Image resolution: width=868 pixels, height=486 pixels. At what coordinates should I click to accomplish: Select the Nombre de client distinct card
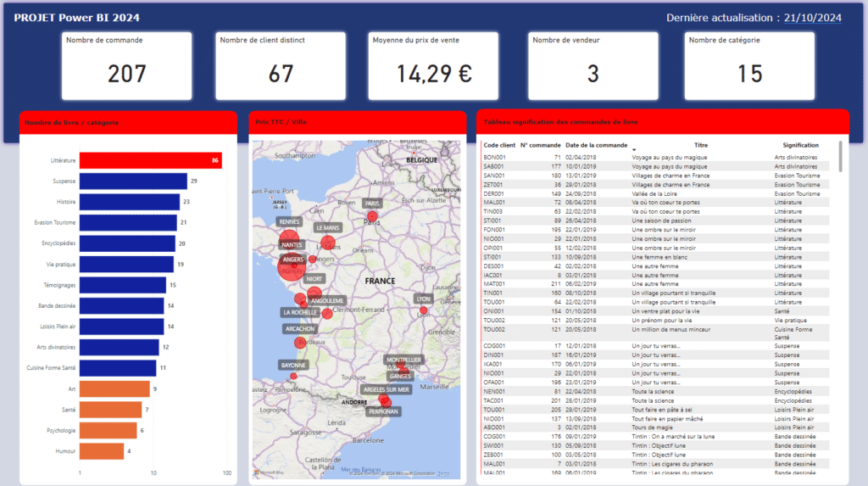[281, 66]
